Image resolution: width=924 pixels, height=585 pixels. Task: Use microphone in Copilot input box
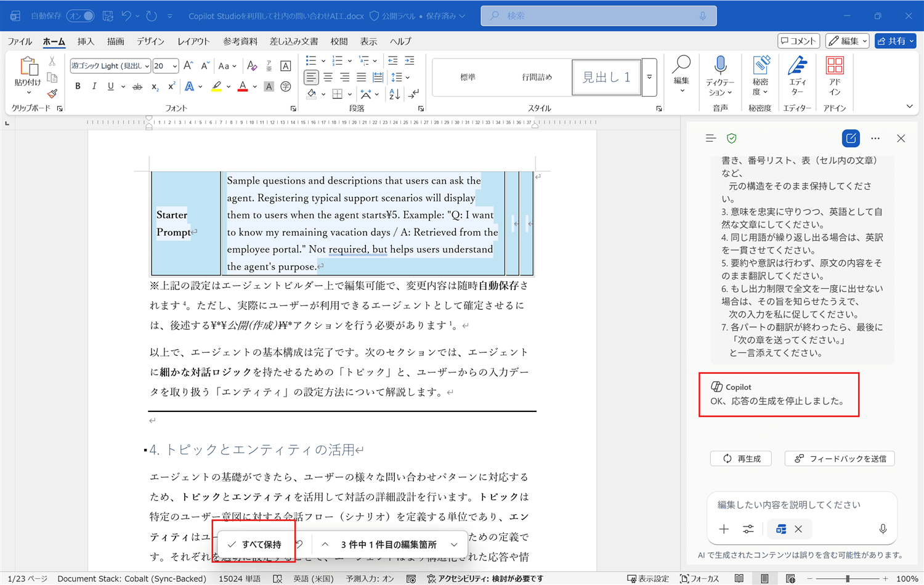[x=883, y=529]
